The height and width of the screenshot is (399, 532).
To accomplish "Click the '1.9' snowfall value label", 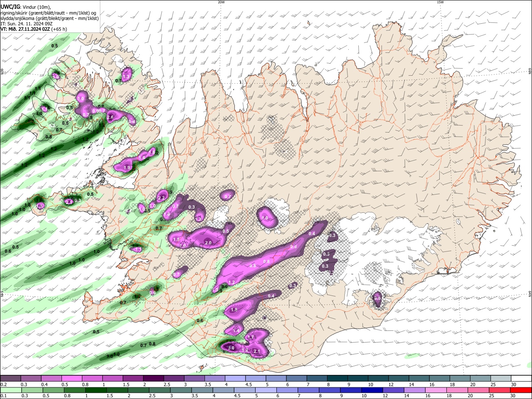I will click(x=127, y=167).
